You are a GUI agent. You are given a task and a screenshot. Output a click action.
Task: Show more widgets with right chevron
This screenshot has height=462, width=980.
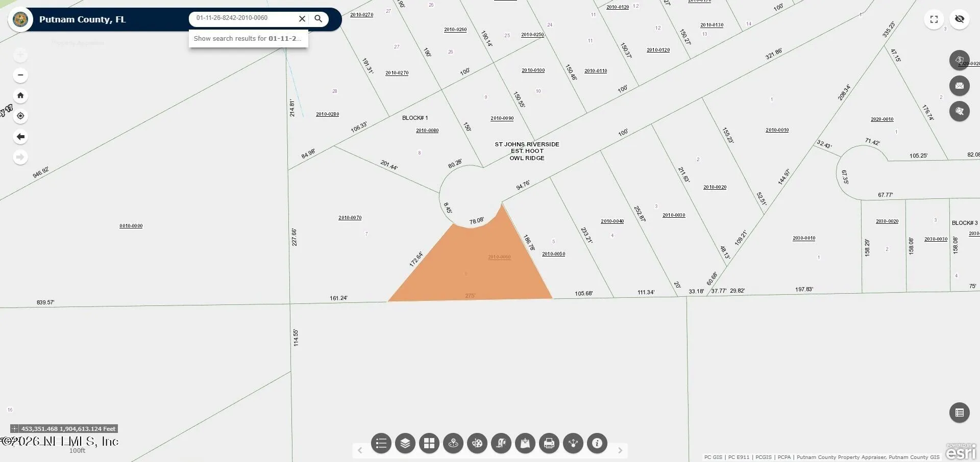click(620, 450)
